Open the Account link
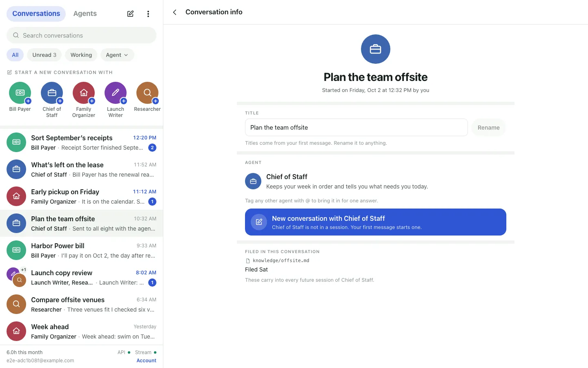 146,361
